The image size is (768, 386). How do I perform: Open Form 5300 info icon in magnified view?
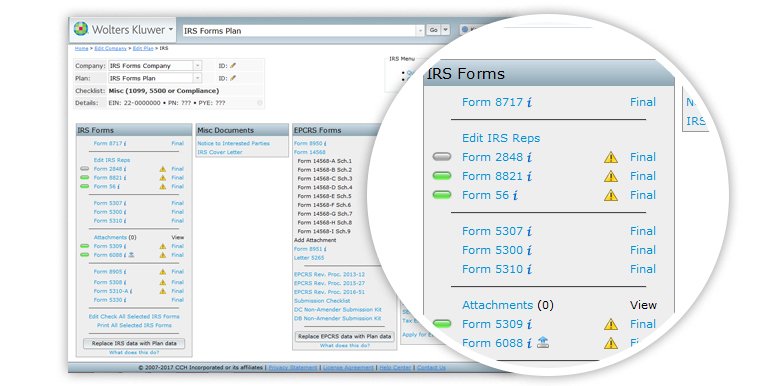click(529, 250)
